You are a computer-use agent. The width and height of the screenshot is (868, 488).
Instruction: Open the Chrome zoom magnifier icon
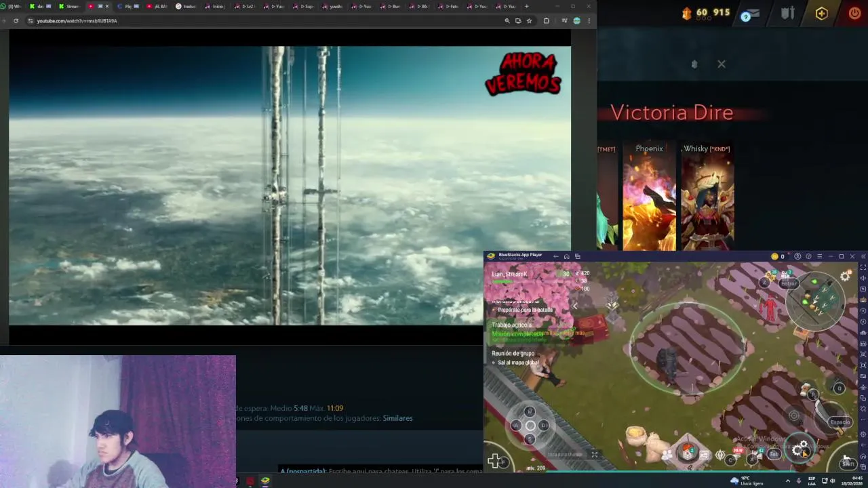click(507, 21)
